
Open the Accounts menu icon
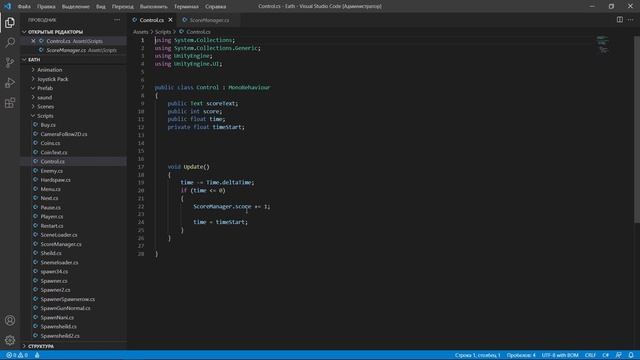(10, 320)
